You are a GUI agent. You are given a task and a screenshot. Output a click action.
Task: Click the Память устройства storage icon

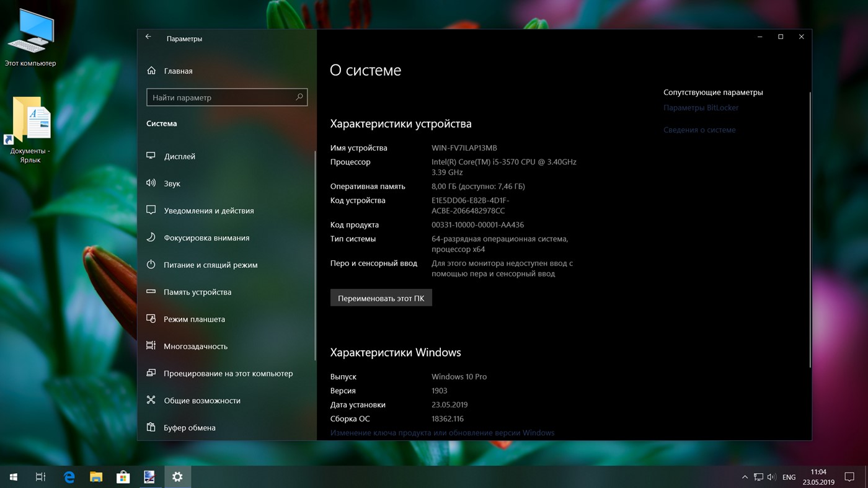tap(151, 291)
